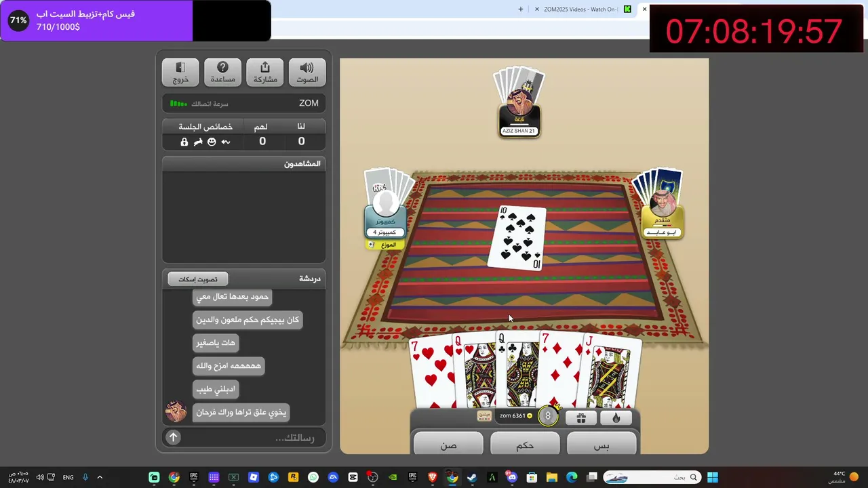The width and height of the screenshot is (868, 488).
Task: Click chat message يخوي علق تراها
Action: (x=241, y=412)
